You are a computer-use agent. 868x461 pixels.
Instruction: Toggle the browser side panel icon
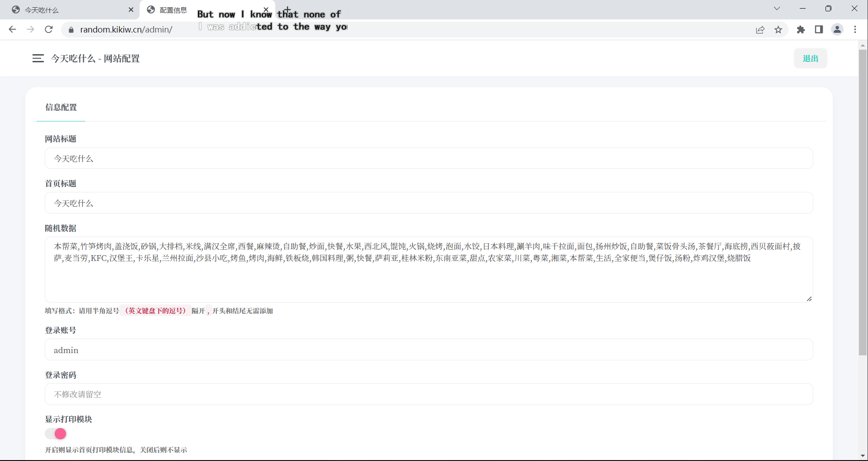click(819, 29)
